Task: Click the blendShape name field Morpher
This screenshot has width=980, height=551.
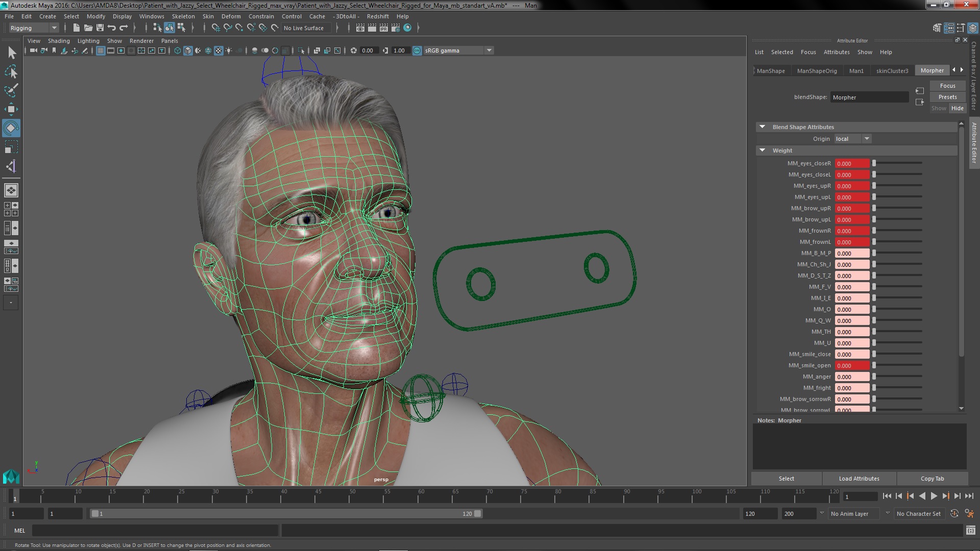Action: pos(869,97)
